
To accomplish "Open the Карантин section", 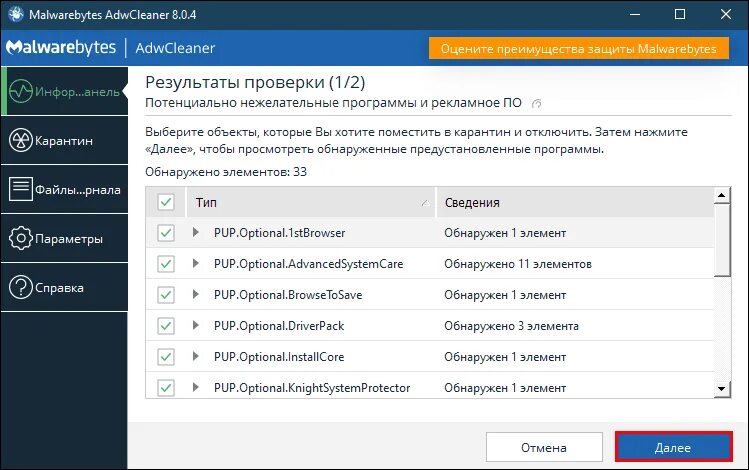I will [64, 140].
